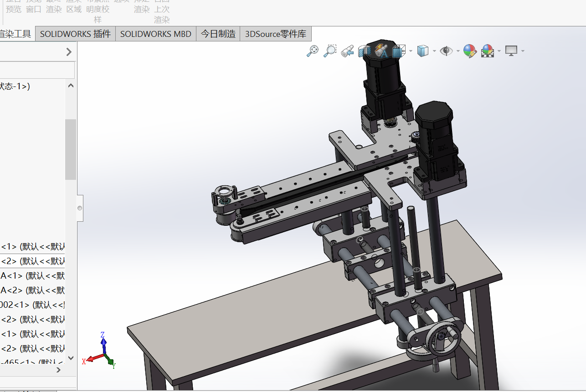Image resolution: width=586 pixels, height=392 pixels.
Task: Click the tree scrollbar up arrow
Action: pyautogui.click(x=71, y=86)
